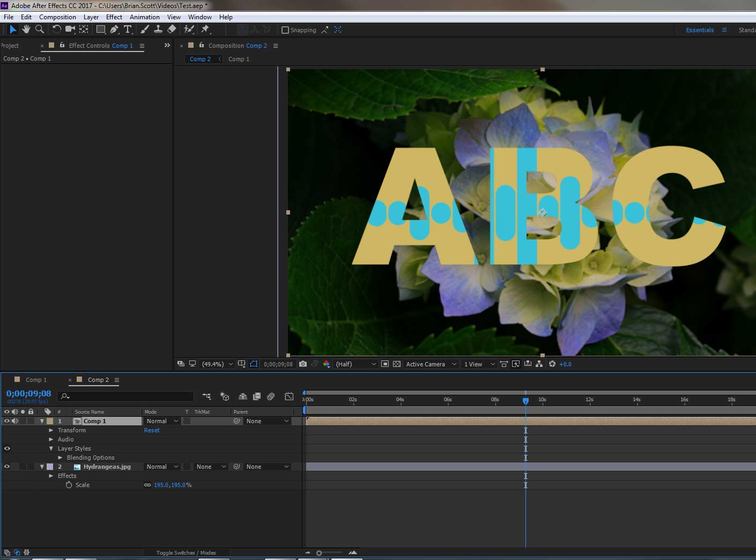Click the tan label color swatch of Comp 1 layer
756x560 pixels.
(50, 421)
